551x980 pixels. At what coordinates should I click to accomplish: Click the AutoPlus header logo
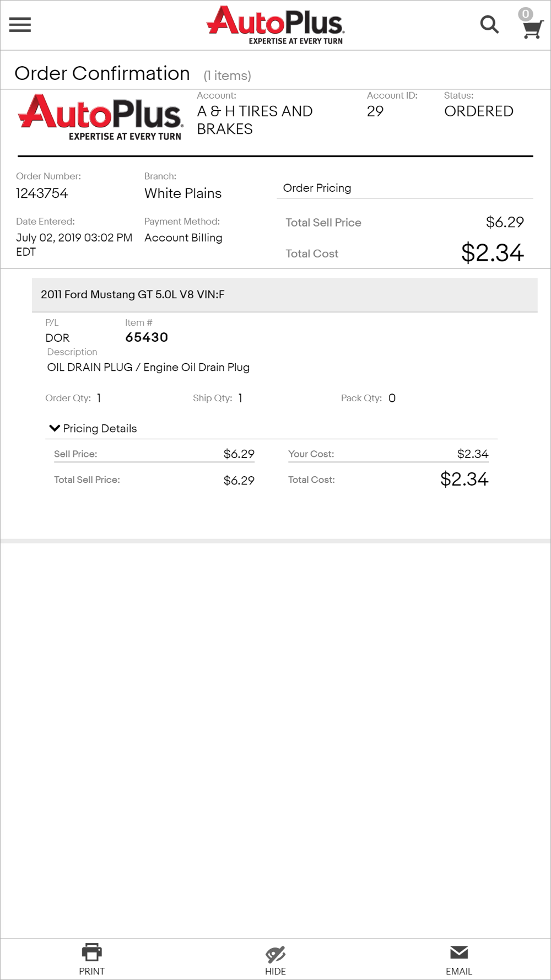(275, 25)
